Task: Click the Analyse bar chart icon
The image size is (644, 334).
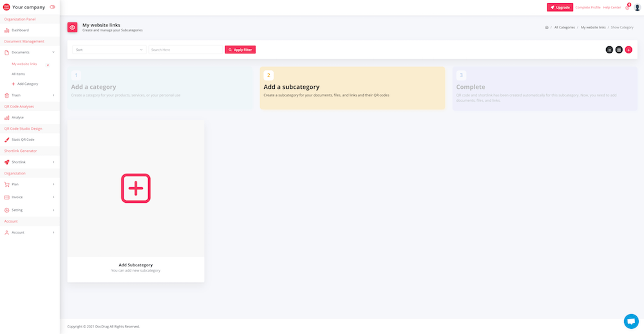Action: pyautogui.click(x=6, y=118)
